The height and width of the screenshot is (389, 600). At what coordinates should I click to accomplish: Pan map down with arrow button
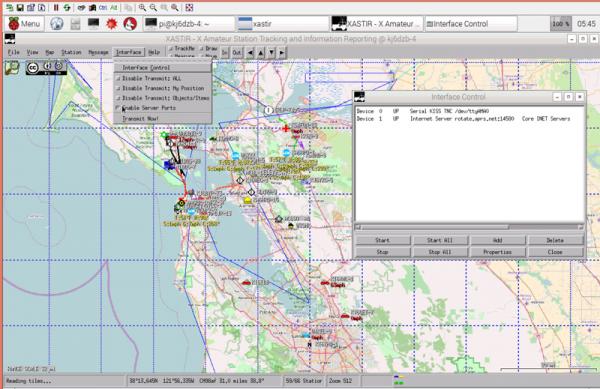[271, 53]
